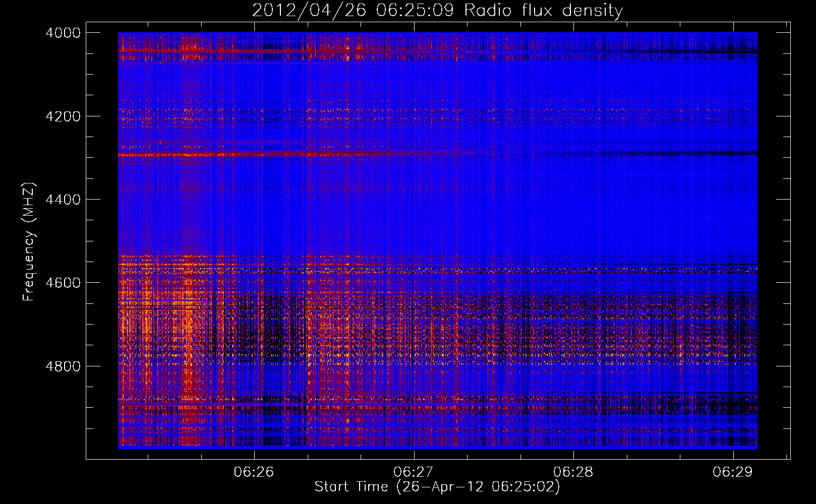
Task: Click the 06:27 time tick label
Action: point(414,472)
